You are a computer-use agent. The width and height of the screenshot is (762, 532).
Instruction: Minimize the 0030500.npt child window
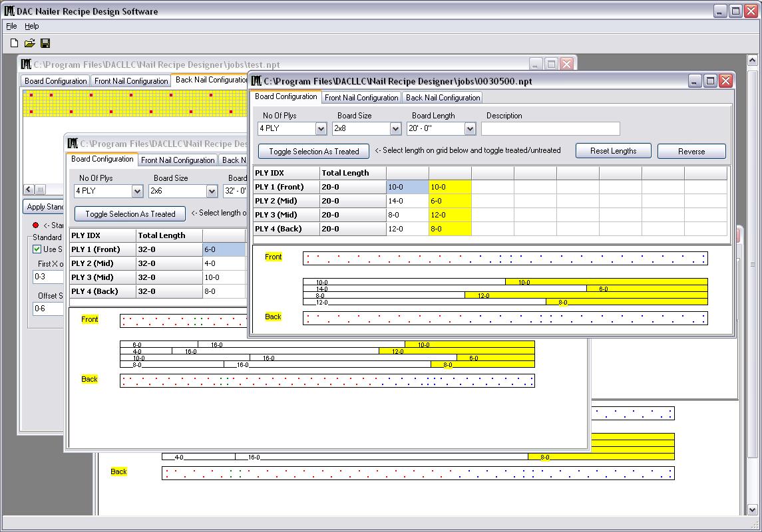695,81
